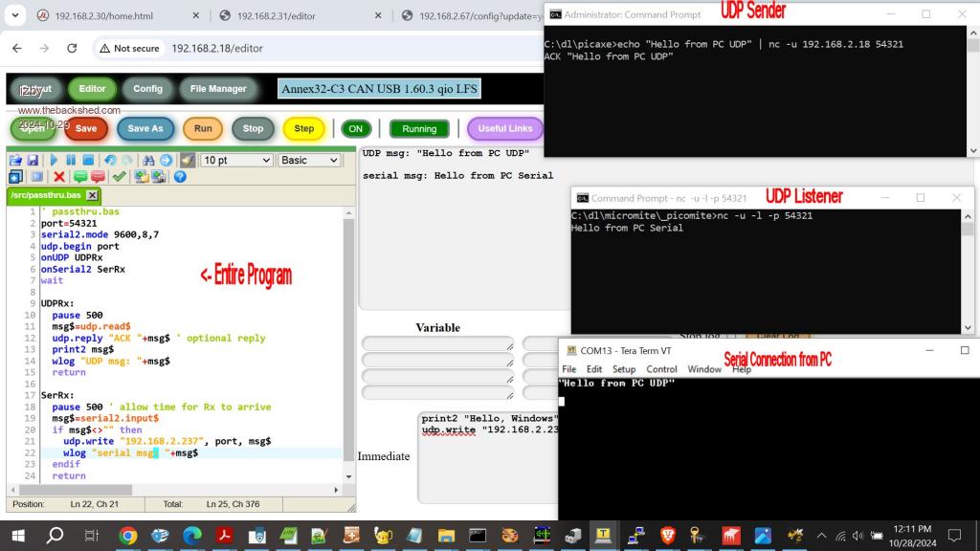Click the orange Run button
This screenshot has width=980, height=551.
pyautogui.click(x=203, y=129)
